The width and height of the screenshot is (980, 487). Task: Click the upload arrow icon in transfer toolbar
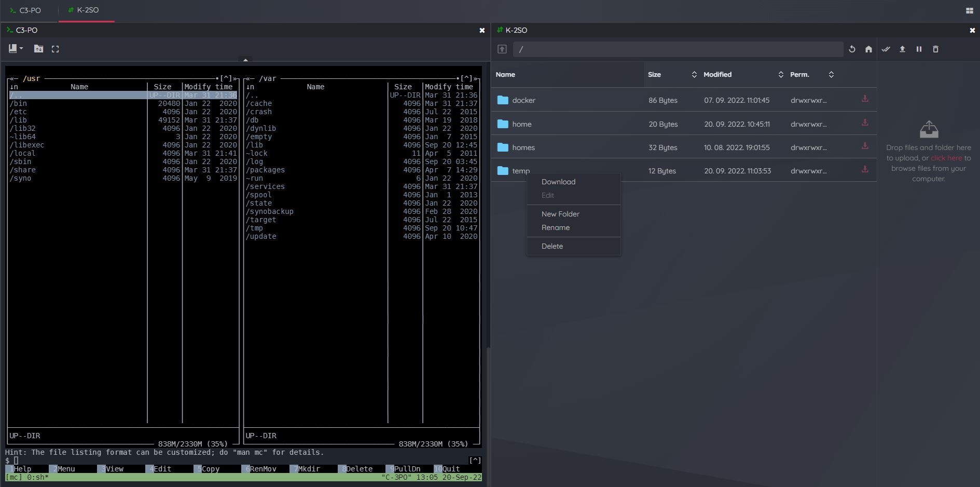[x=902, y=49]
